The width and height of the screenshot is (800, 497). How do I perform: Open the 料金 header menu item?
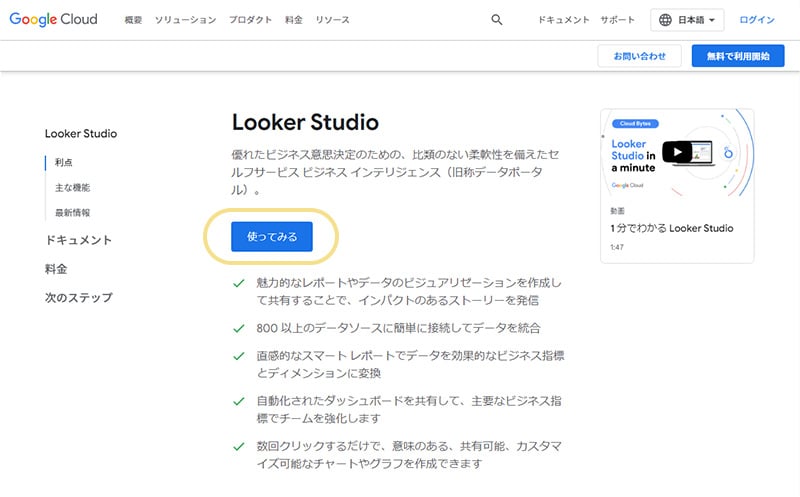(x=294, y=20)
